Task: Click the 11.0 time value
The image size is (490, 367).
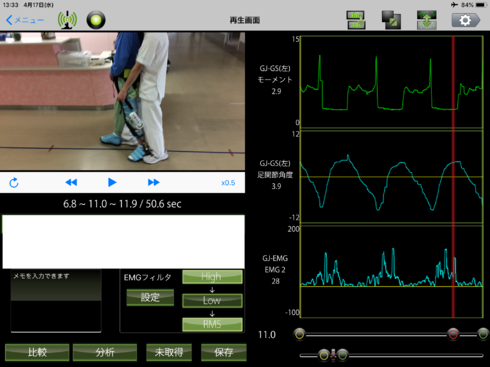Action: [267, 335]
